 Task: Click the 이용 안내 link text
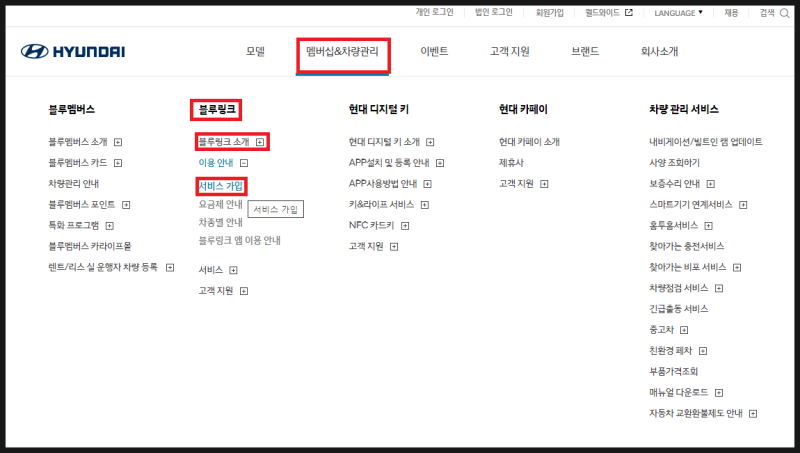tap(216, 163)
